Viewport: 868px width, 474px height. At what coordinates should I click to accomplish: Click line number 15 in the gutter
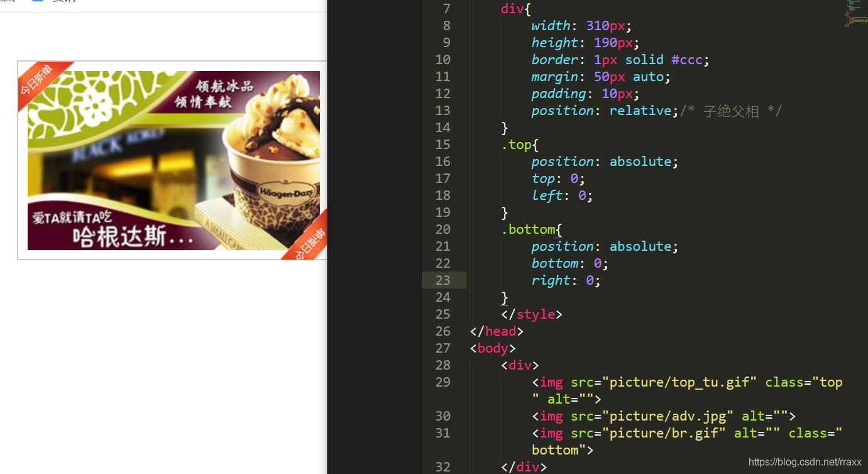442,144
